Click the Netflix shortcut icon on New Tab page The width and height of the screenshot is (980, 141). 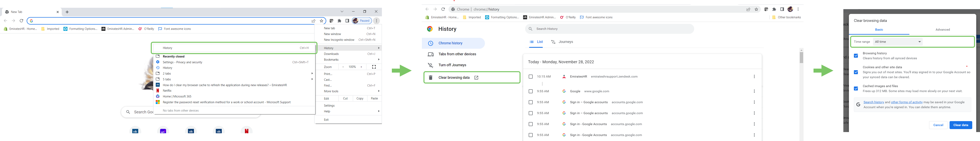pyautogui.click(x=246, y=131)
